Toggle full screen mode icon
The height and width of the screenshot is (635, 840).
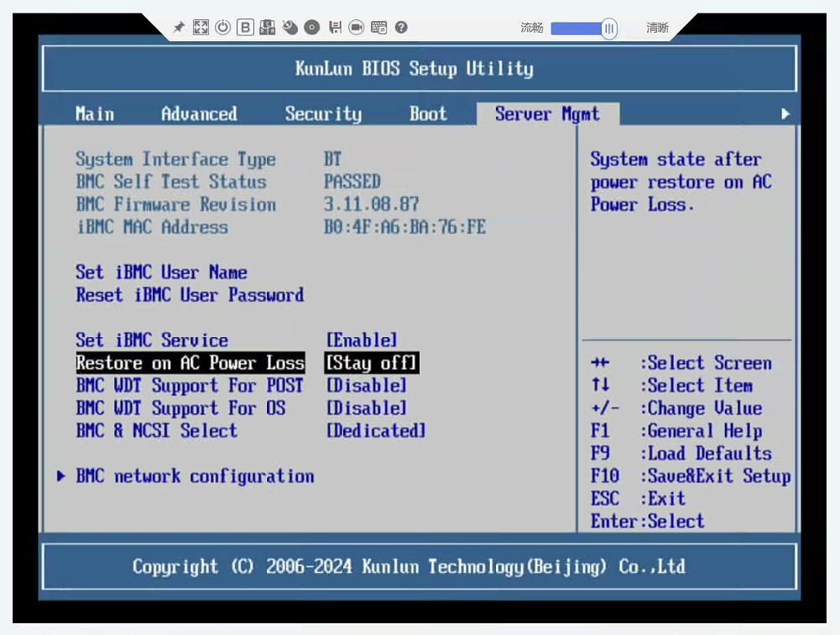point(201,28)
